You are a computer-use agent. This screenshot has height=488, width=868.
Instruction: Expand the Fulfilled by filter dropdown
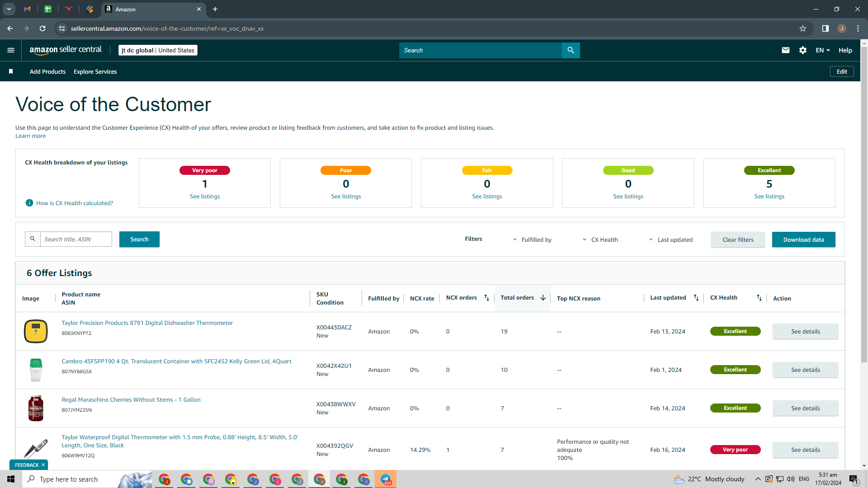point(532,239)
